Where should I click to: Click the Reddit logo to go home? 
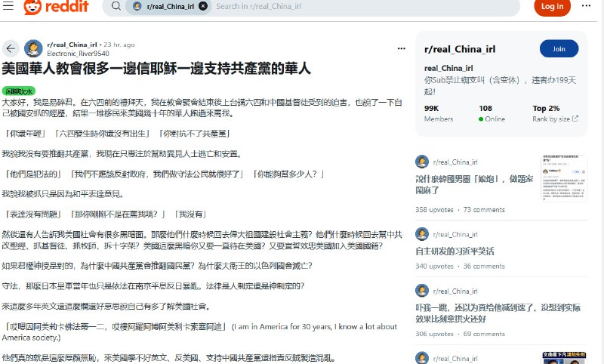(x=56, y=7)
